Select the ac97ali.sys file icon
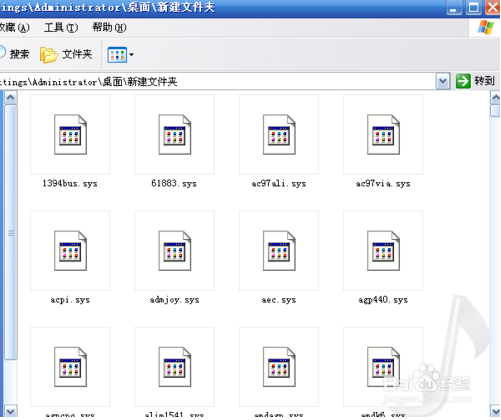 click(x=279, y=134)
